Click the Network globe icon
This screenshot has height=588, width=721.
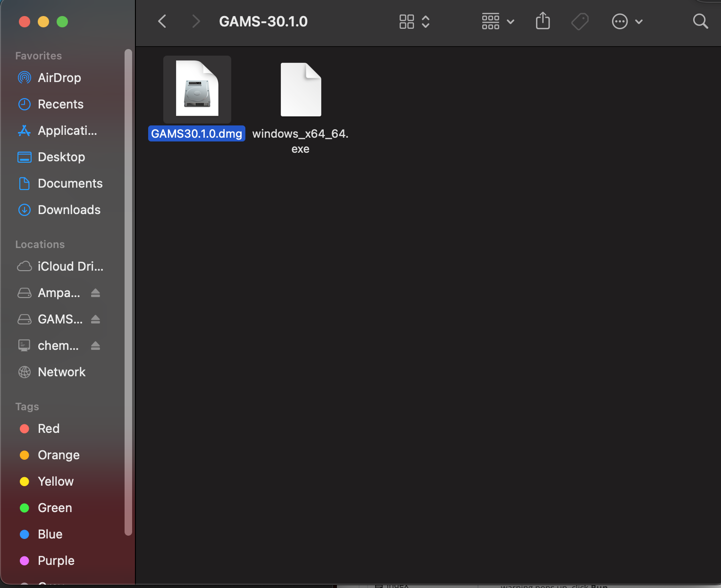click(x=25, y=372)
